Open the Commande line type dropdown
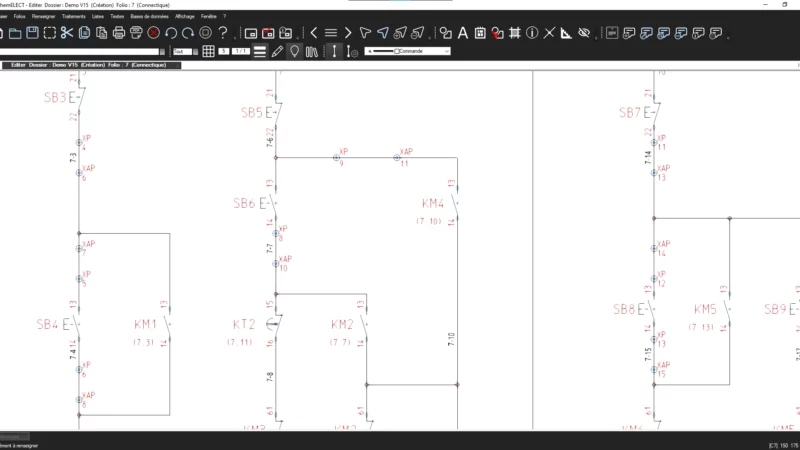Viewport: 800px width, 450px height. pos(446,51)
